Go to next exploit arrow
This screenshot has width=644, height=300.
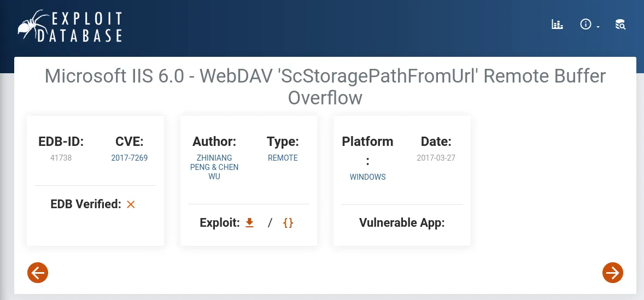click(x=613, y=273)
